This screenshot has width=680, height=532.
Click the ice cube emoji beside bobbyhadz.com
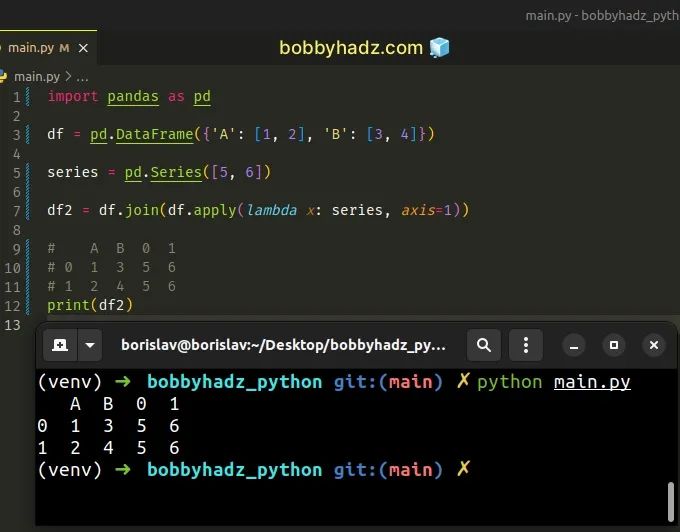pyautogui.click(x=440, y=47)
